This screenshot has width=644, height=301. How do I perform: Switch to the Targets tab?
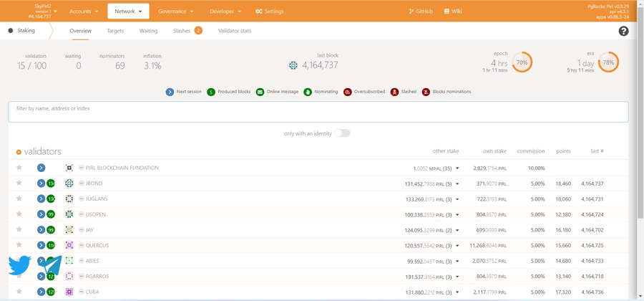pos(115,32)
